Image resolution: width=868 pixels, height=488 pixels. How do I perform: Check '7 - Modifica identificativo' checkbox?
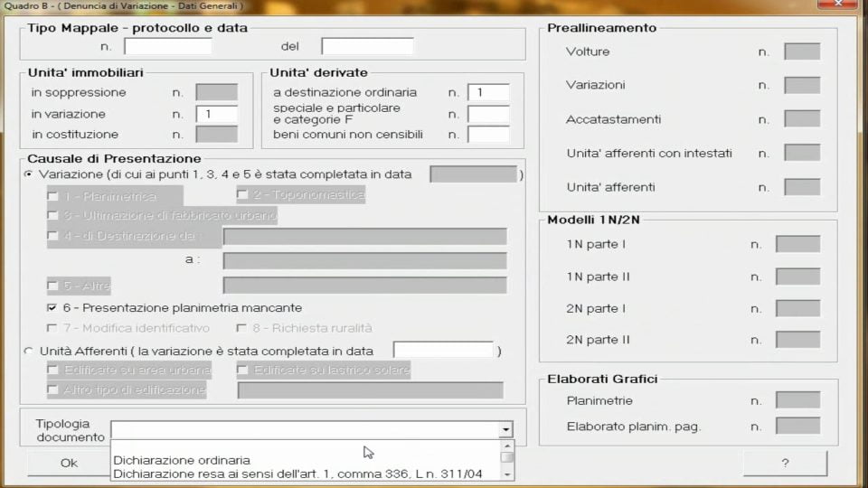pos(52,328)
